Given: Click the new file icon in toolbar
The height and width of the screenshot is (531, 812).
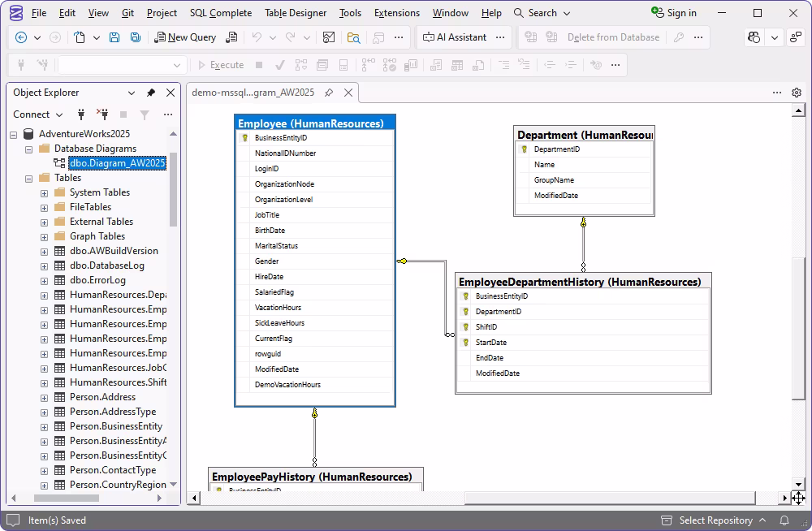Looking at the screenshot, I should (x=80, y=37).
